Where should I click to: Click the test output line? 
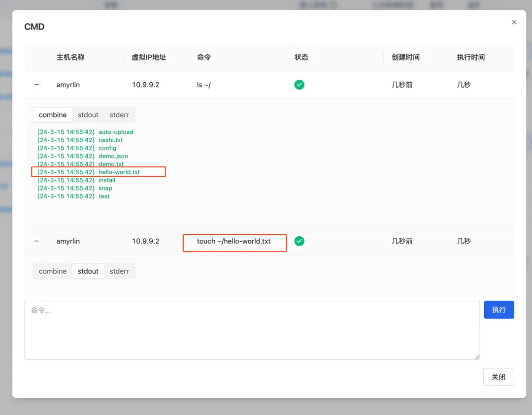(x=73, y=196)
